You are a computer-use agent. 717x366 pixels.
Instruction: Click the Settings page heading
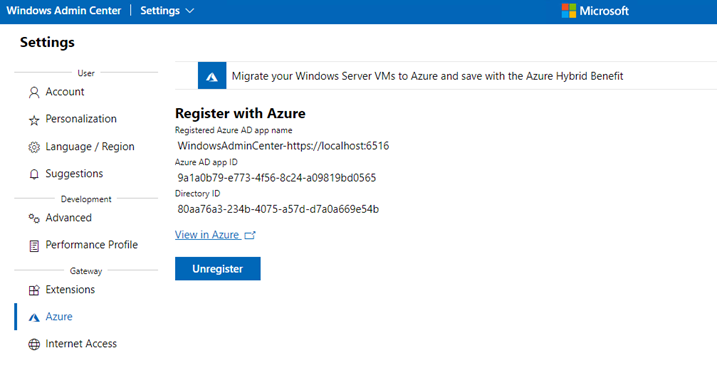pos(47,42)
